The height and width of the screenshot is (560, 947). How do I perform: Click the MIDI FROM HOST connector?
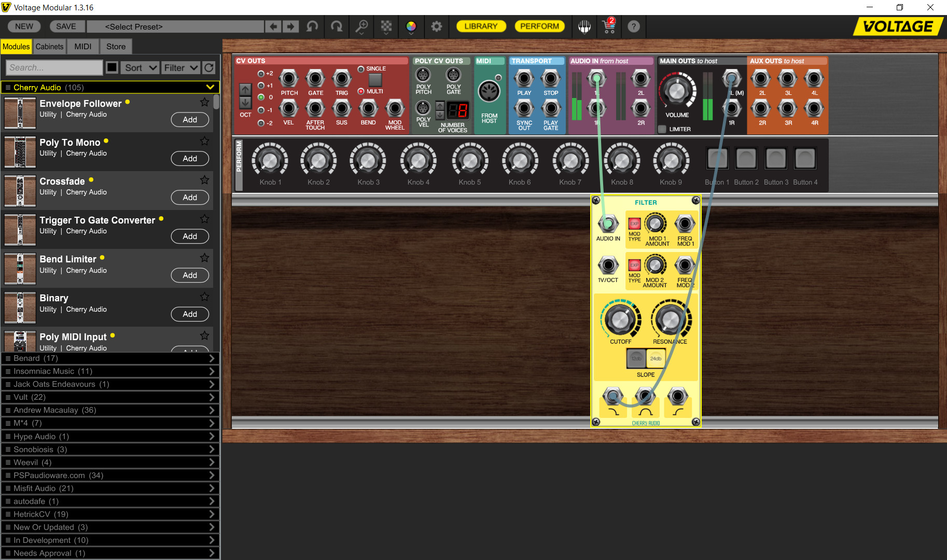click(x=489, y=92)
